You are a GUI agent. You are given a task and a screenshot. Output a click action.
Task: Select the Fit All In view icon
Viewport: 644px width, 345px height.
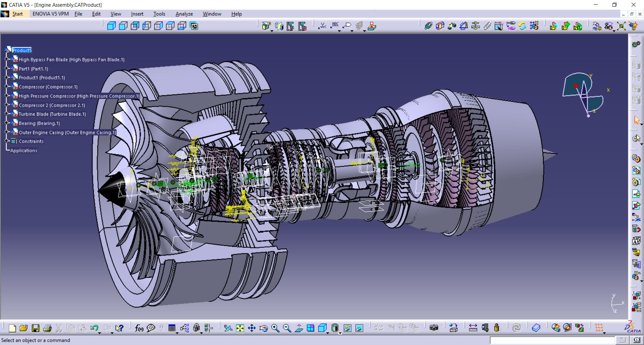240,328
